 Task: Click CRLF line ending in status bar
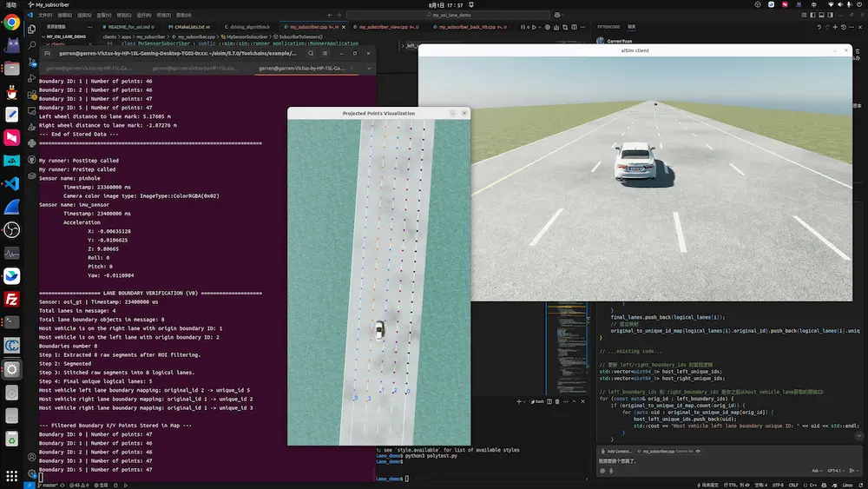coord(793,486)
